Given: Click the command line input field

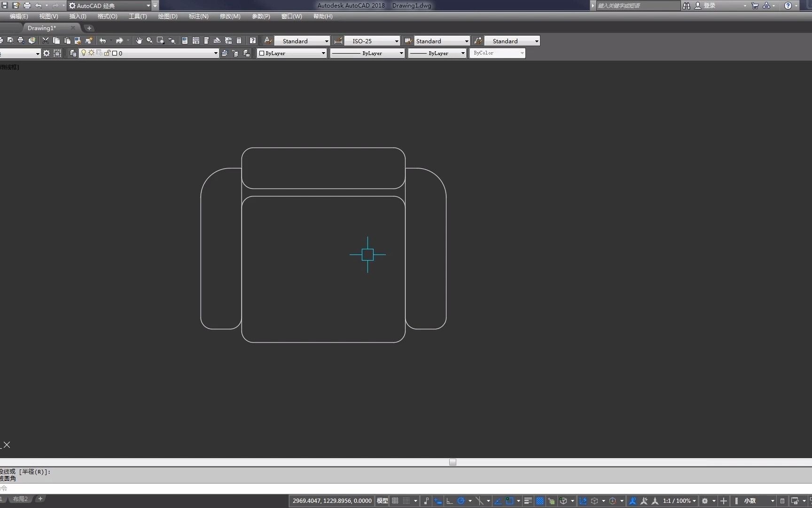Looking at the screenshot, I should pyautogui.click(x=406, y=489).
